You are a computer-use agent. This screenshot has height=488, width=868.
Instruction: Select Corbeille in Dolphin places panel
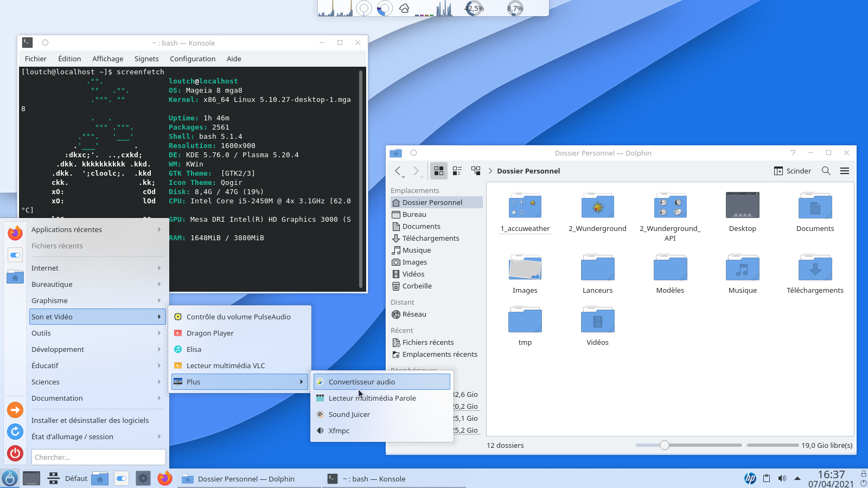click(436, 286)
